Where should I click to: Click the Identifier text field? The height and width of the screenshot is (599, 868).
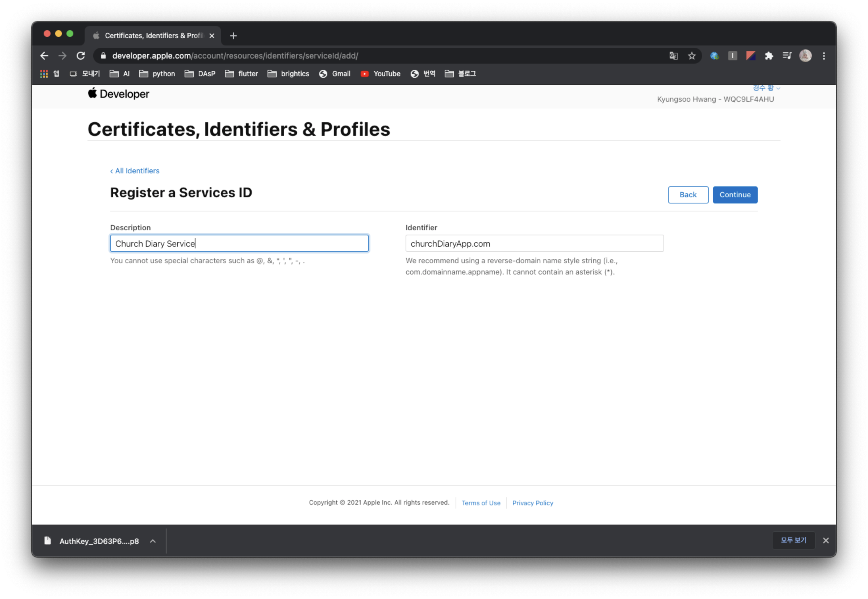point(534,244)
